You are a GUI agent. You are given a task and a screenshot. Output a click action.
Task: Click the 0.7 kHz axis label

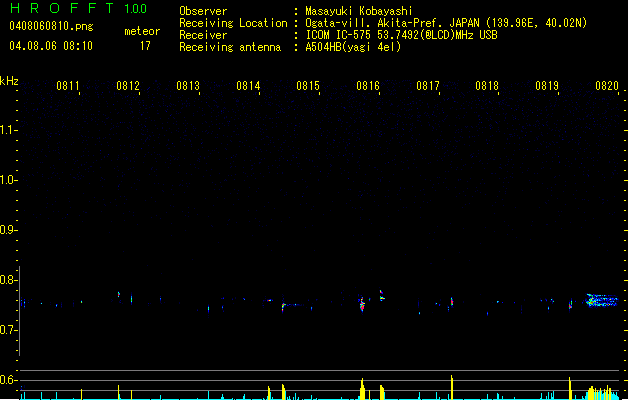(x=8, y=330)
